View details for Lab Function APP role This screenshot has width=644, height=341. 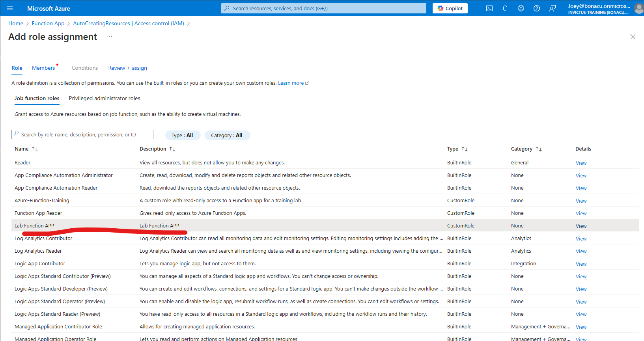point(581,226)
